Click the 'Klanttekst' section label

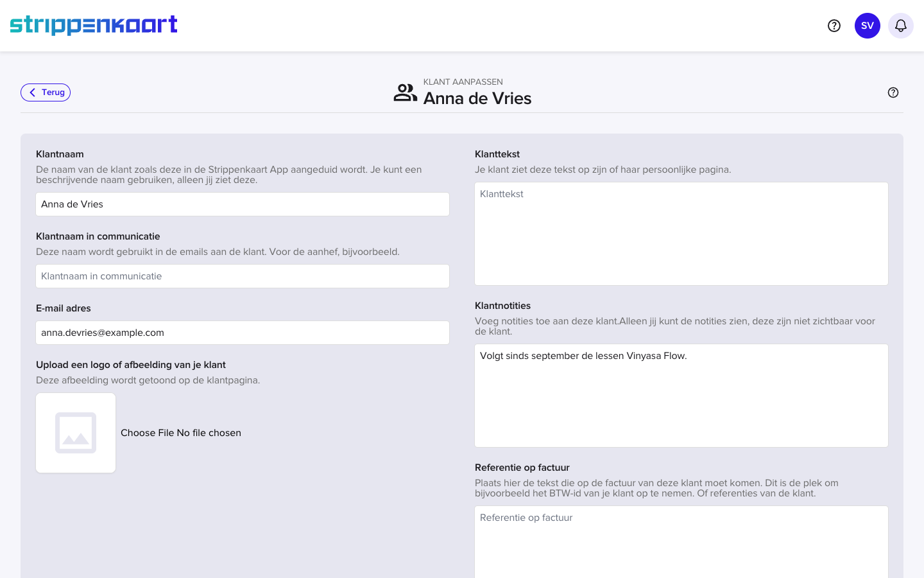(x=497, y=154)
